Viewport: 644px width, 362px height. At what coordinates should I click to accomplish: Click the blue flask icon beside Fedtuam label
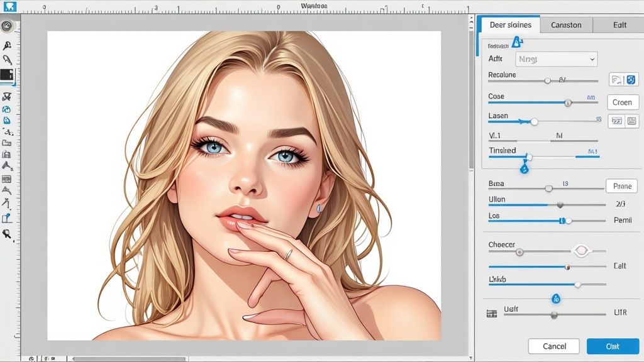coord(517,42)
